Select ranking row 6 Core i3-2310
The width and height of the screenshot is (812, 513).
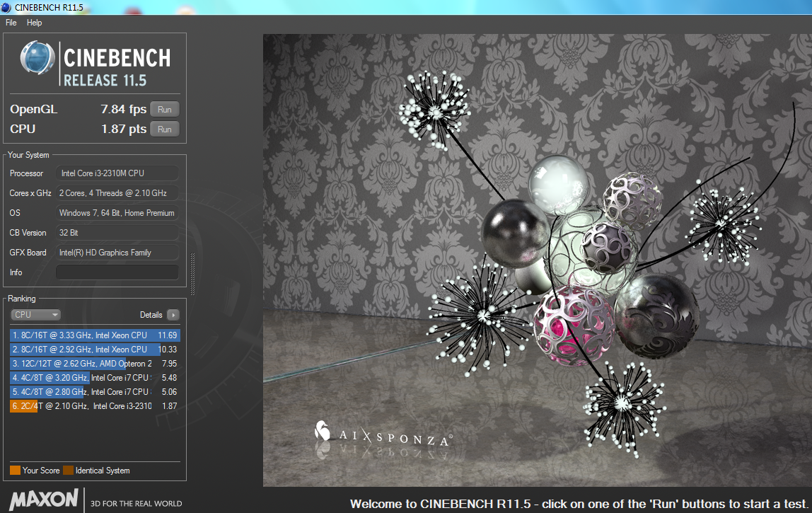tap(95, 405)
